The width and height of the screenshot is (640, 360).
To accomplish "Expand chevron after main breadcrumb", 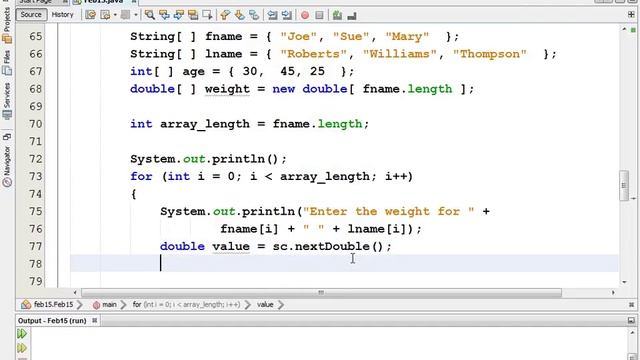I will click(123, 304).
